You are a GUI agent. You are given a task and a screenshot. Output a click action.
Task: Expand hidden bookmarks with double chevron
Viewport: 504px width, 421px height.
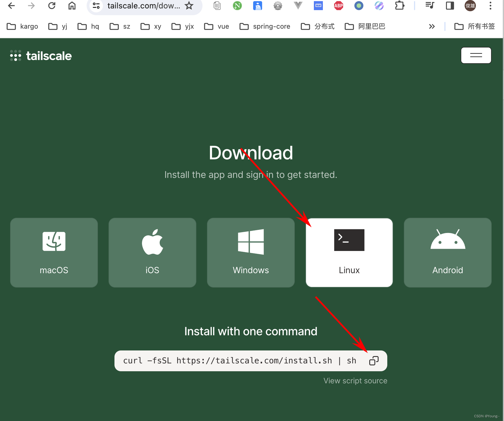432,26
